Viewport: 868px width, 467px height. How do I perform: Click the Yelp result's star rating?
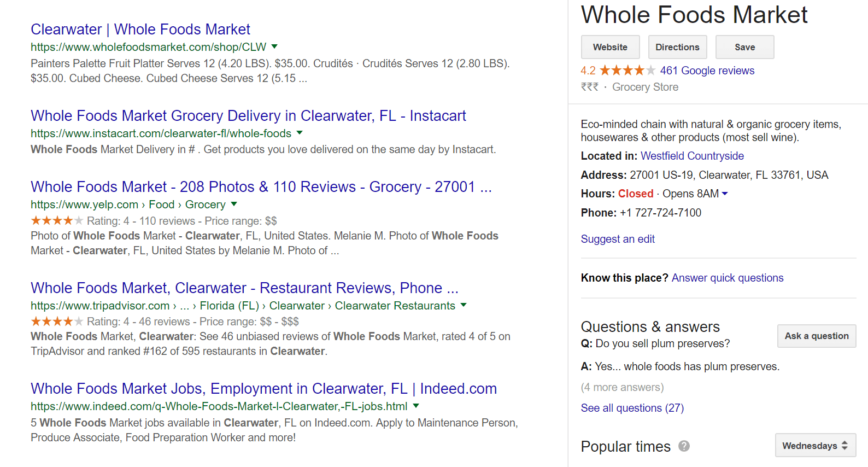[x=56, y=220]
